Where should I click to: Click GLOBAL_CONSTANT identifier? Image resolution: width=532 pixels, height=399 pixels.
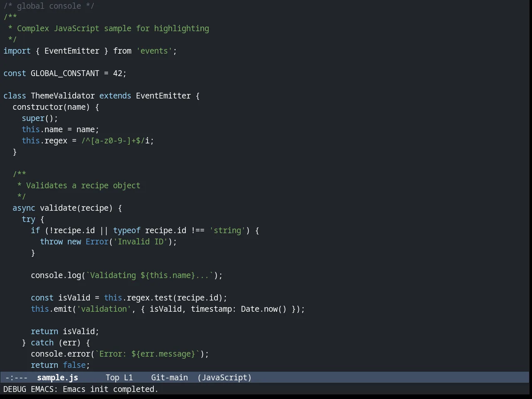[65, 73]
